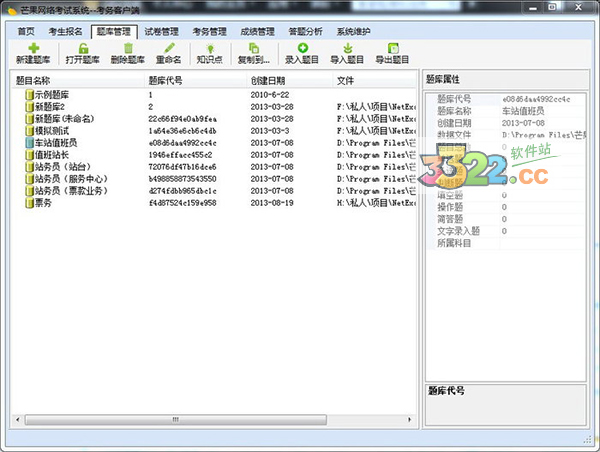
Task: Select database icon of 值班站长
Action: 29,155
